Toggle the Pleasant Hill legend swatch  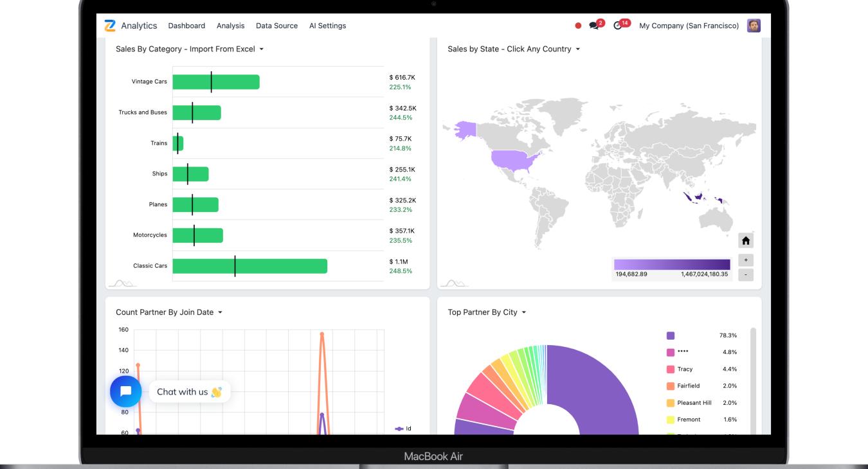pyautogui.click(x=671, y=403)
